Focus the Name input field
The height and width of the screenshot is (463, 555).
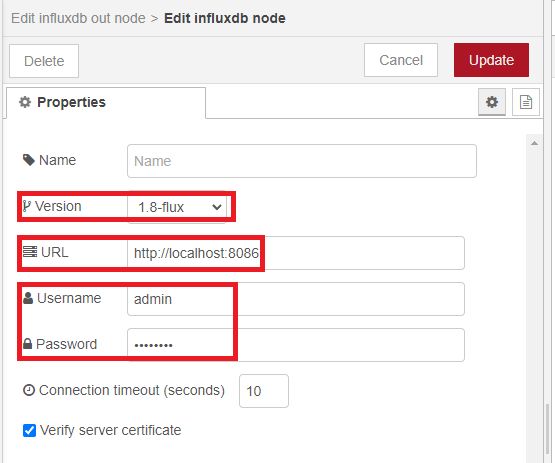point(302,161)
